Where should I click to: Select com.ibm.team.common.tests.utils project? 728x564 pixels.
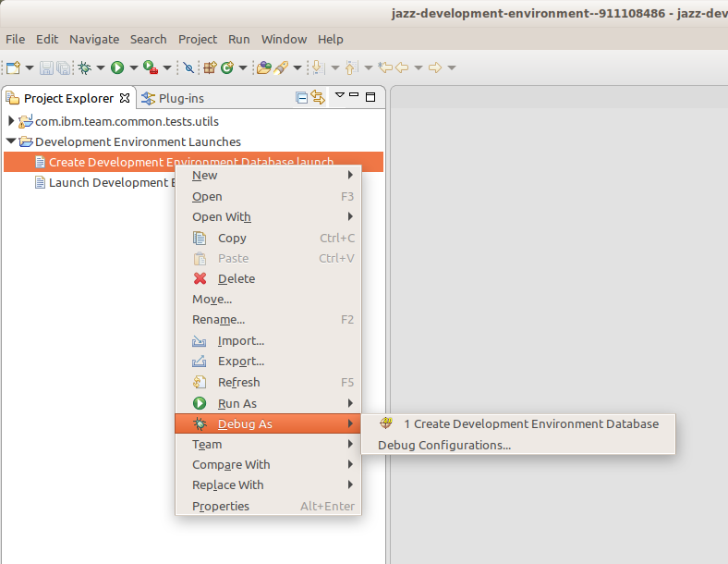click(x=127, y=122)
